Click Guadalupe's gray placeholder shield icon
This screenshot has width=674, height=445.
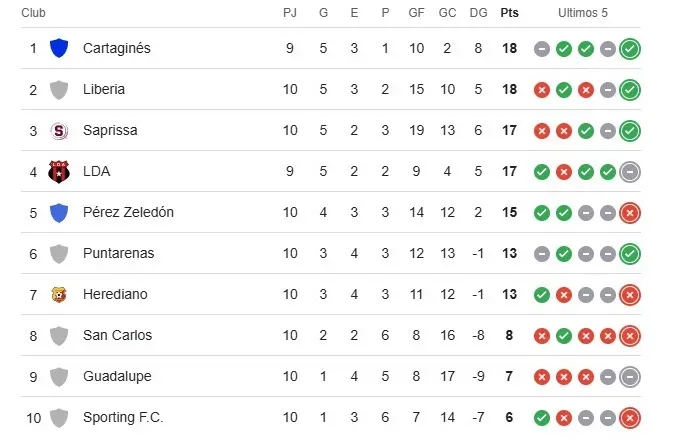pyautogui.click(x=59, y=376)
